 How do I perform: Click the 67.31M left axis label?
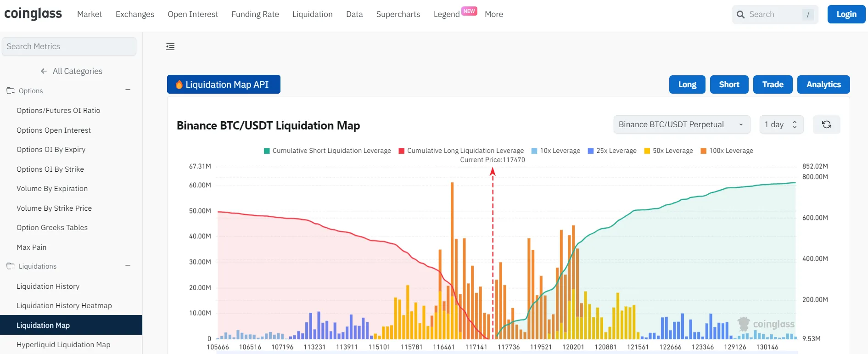(200, 166)
